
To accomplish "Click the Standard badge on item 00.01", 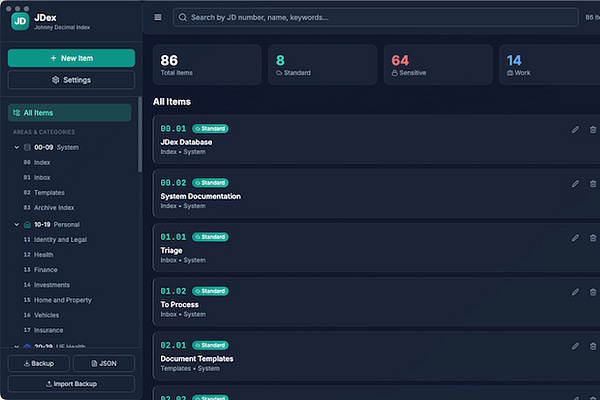I will coord(210,129).
